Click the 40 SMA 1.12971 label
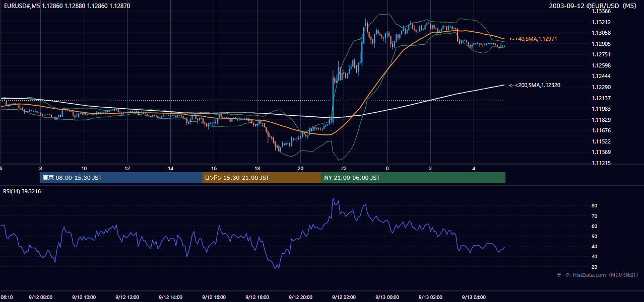The width and height of the screenshot is (644, 302). click(x=533, y=39)
